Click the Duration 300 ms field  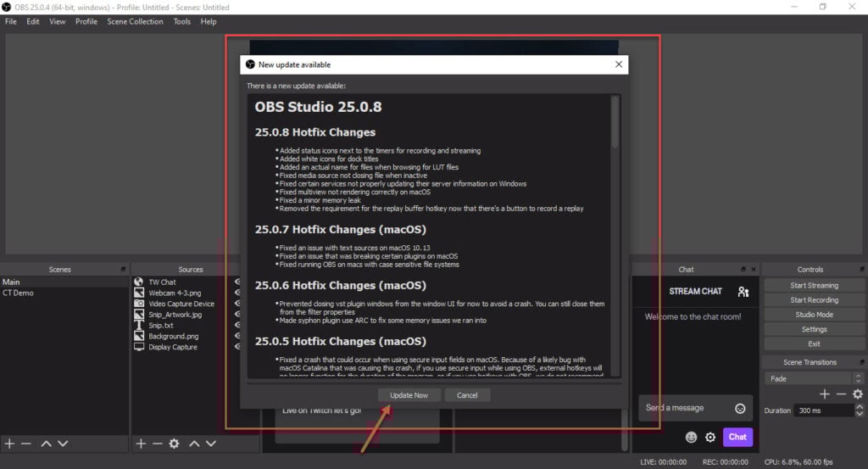pos(824,410)
